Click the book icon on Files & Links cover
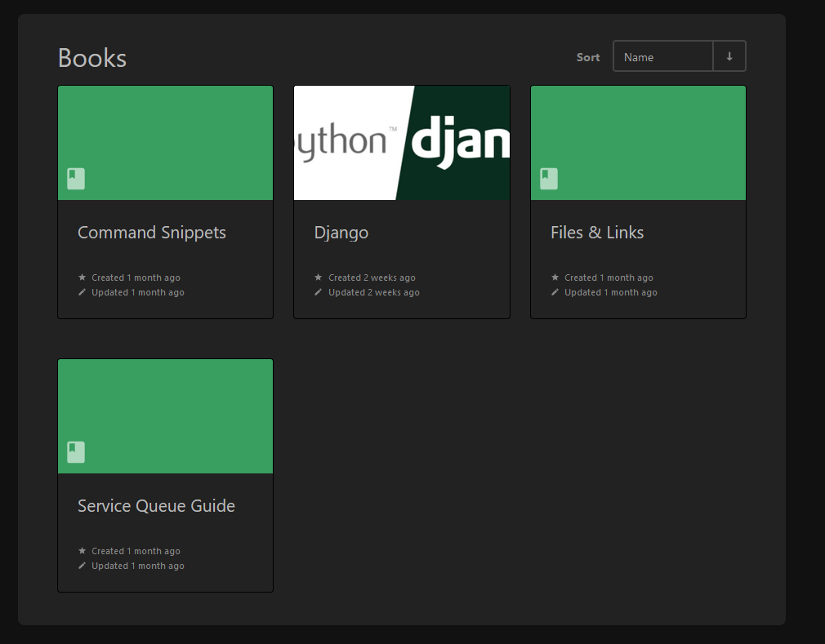 [x=549, y=179]
